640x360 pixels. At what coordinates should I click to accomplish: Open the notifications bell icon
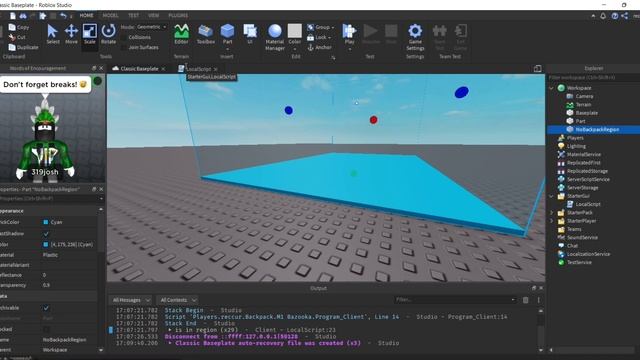pyautogui.click(x=603, y=16)
